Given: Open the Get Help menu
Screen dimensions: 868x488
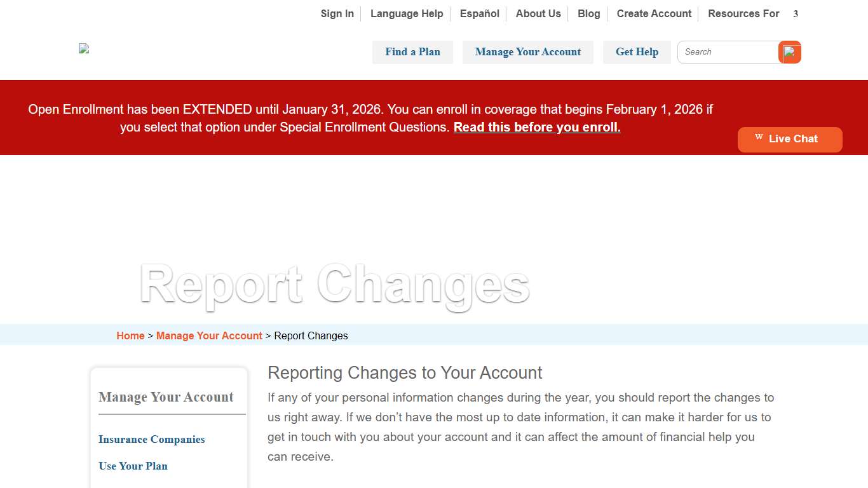Looking at the screenshot, I should [637, 52].
